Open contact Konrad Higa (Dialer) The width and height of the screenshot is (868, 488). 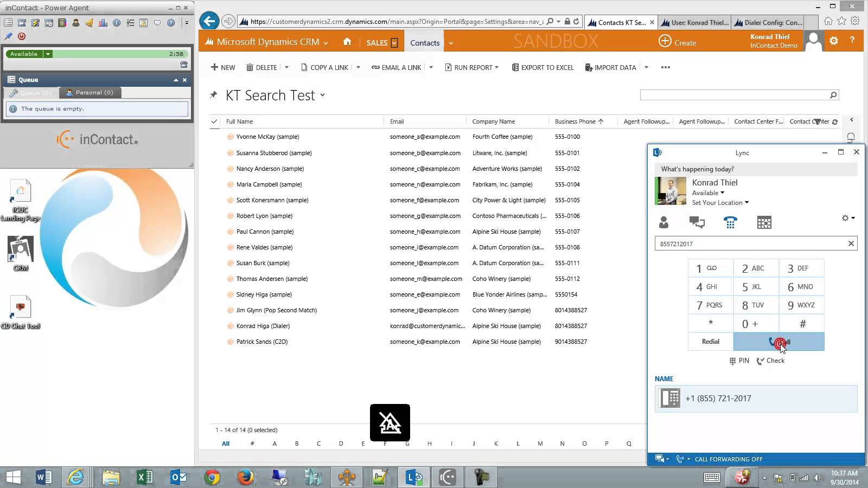pyautogui.click(x=263, y=326)
